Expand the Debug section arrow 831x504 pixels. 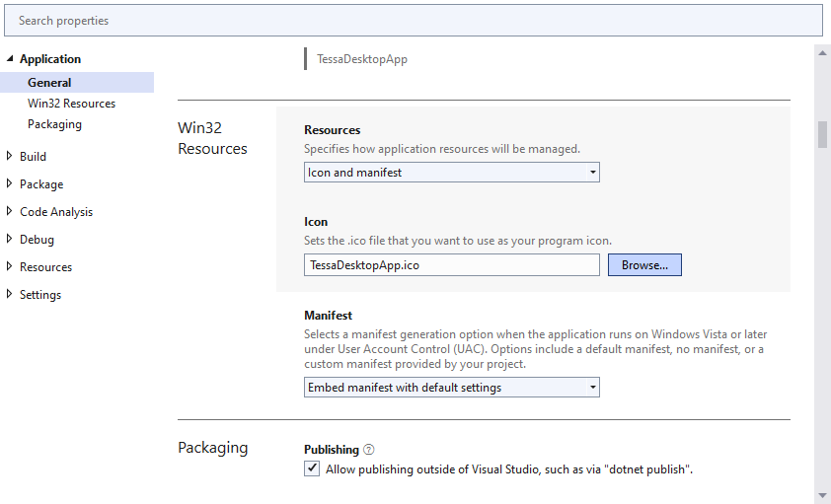pos(10,239)
